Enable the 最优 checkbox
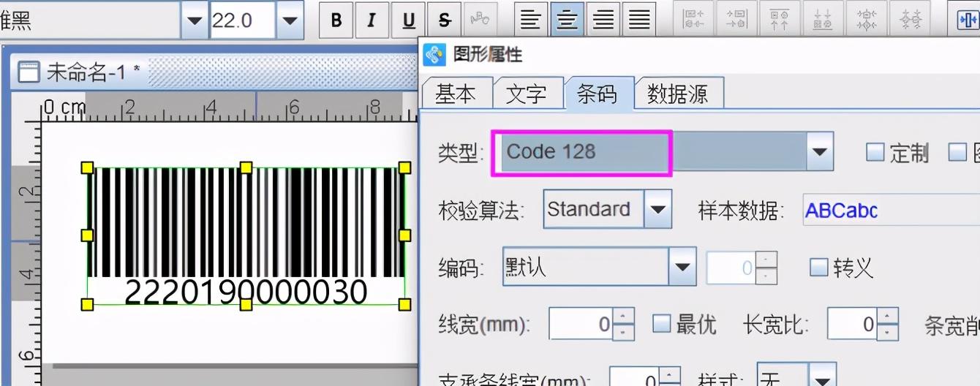This screenshot has height=386, width=980. tap(662, 324)
